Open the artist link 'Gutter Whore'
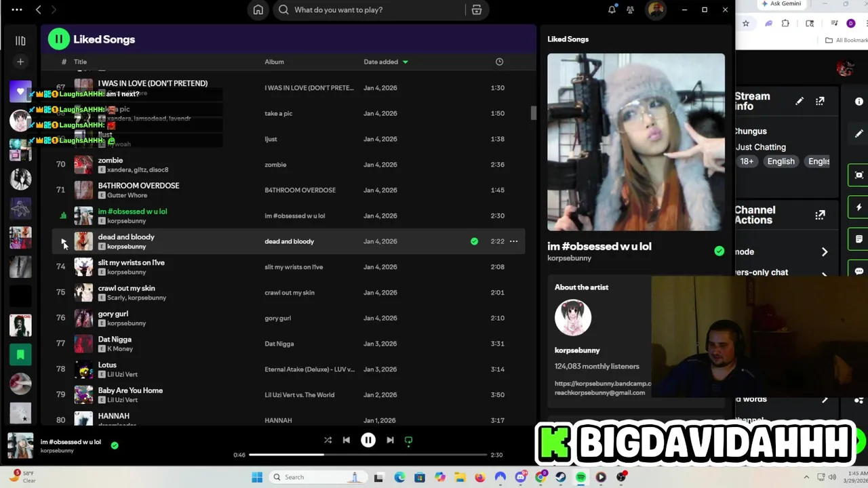The image size is (868, 488). (127, 195)
